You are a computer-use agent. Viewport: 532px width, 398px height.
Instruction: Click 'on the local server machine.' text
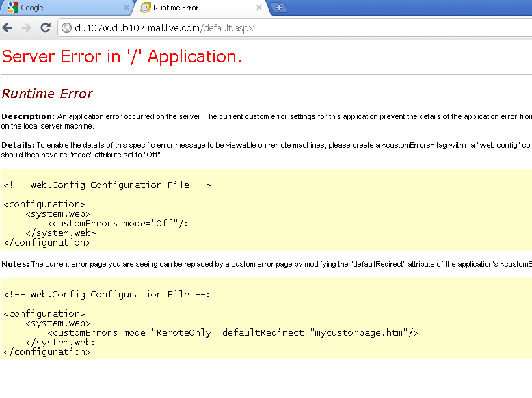click(x=47, y=127)
